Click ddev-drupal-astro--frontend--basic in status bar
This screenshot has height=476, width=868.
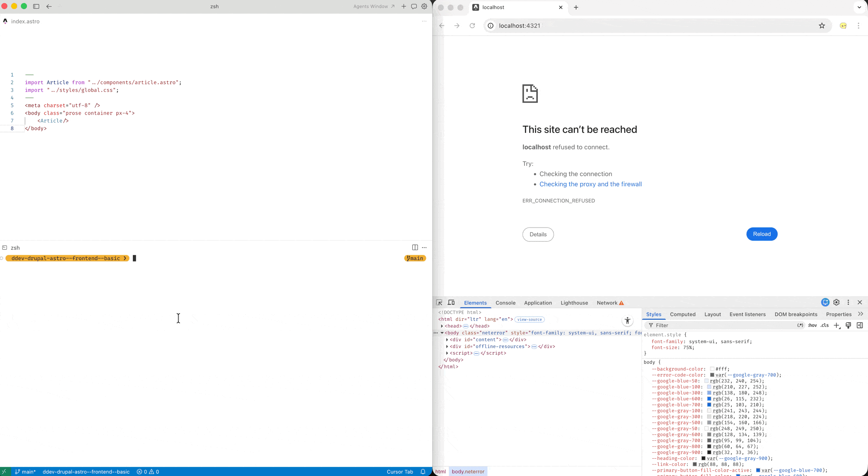click(86, 472)
